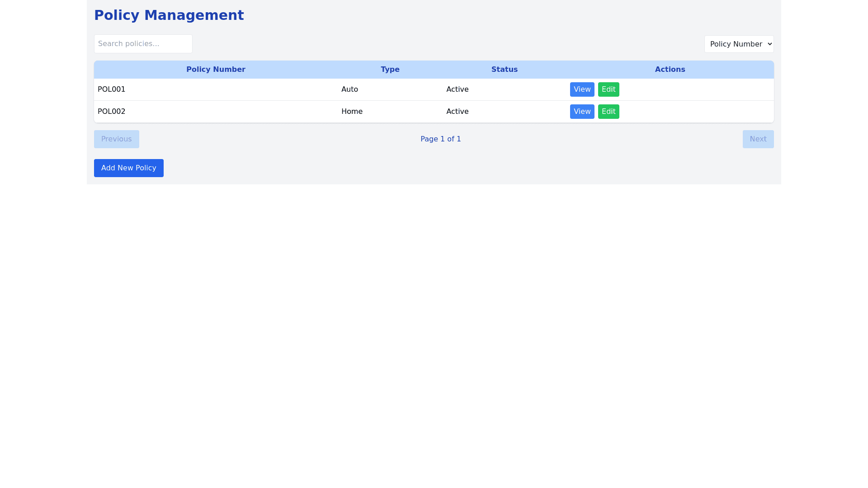The height and width of the screenshot is (488, 868).
Task: Click the Policy Number column header
Action: 216,70
